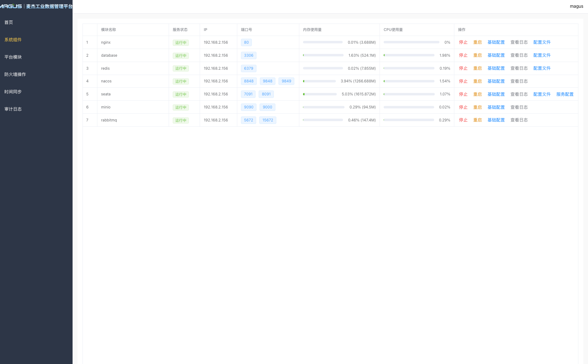Click the seata memory usage progress bar

point(320,94)
